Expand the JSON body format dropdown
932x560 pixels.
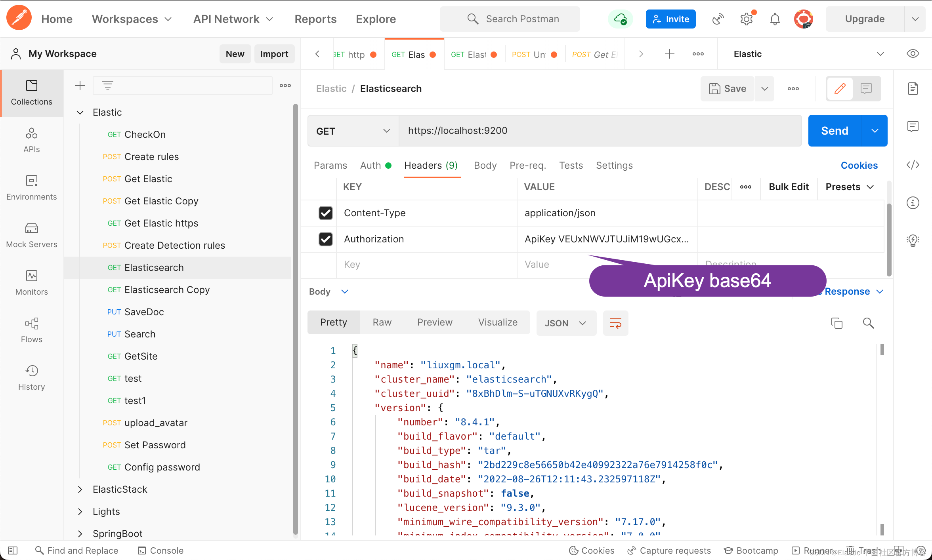(565, 323)
